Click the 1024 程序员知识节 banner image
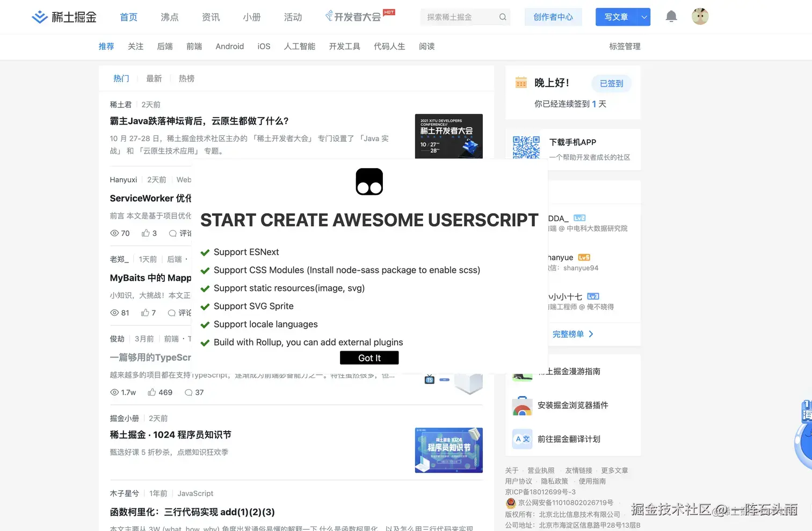 (448, 450)
